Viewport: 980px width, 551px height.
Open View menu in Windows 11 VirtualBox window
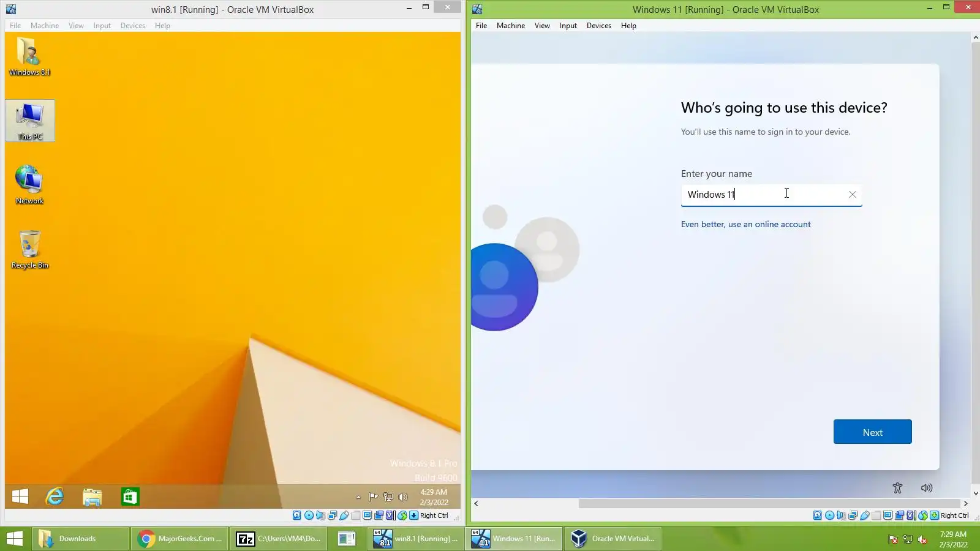click(x=542, y=26)
